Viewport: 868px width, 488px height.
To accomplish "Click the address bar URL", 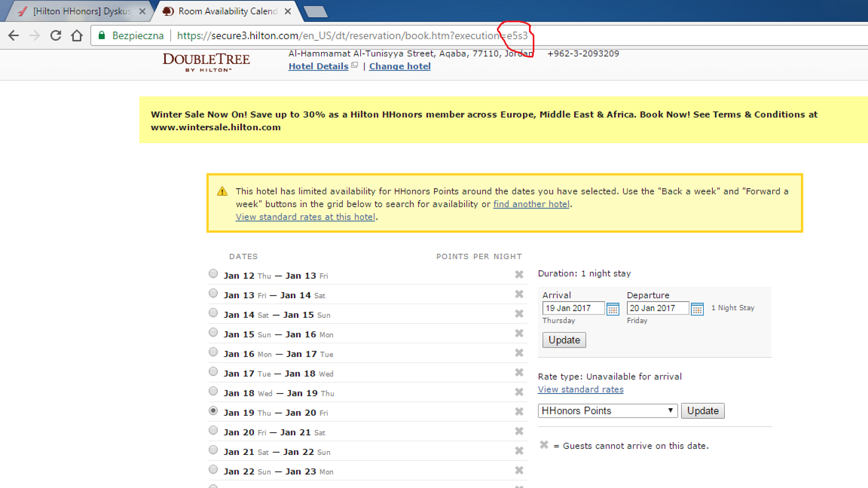I will pyautogui.click(x=353, y=36).
